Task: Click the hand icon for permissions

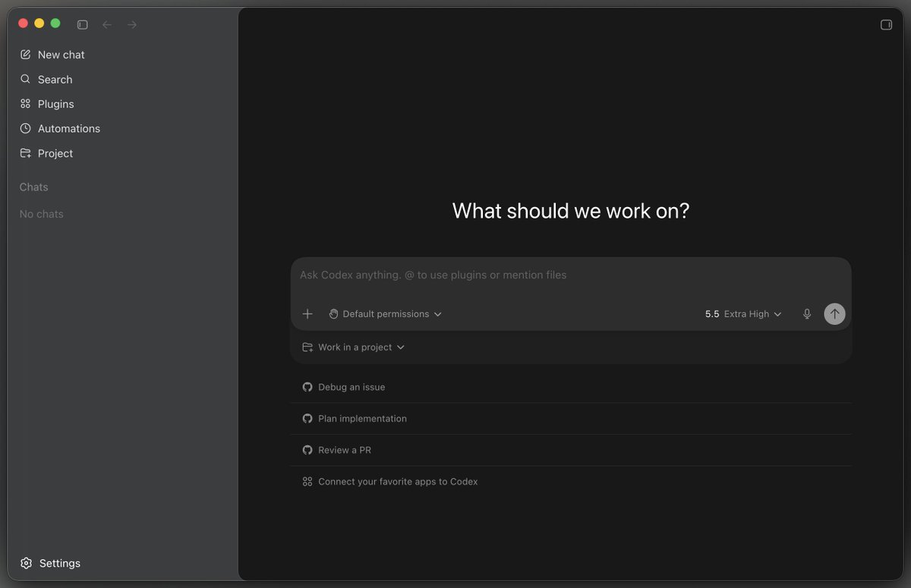Action: coord(333,314)
